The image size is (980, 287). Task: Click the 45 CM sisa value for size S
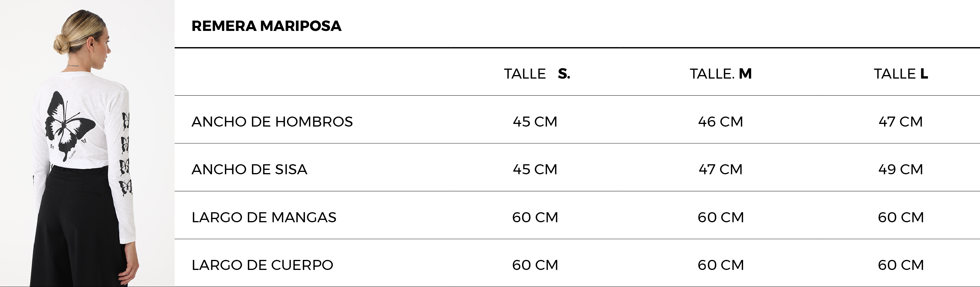[x=535, y=169]
